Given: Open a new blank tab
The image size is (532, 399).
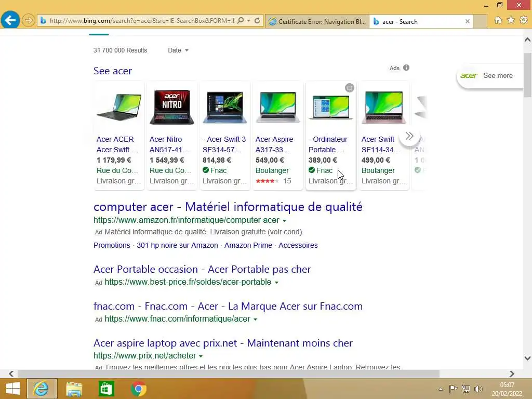Looking at the screenshot, I should pos(480,21).
